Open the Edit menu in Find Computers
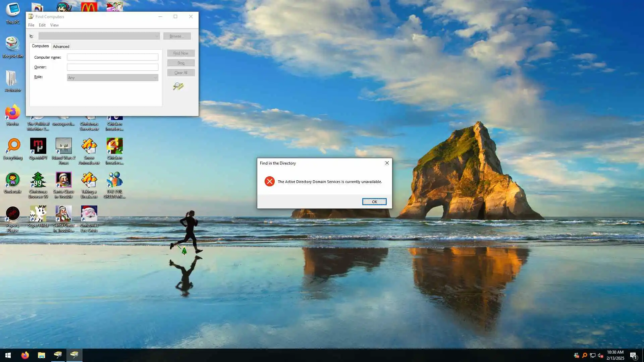The width and height of the screenshot is (644, 362). [42, 25]
